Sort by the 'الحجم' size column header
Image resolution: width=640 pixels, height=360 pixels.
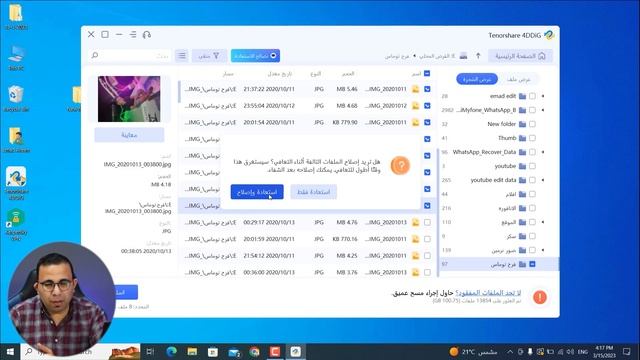tap(348, 74)
